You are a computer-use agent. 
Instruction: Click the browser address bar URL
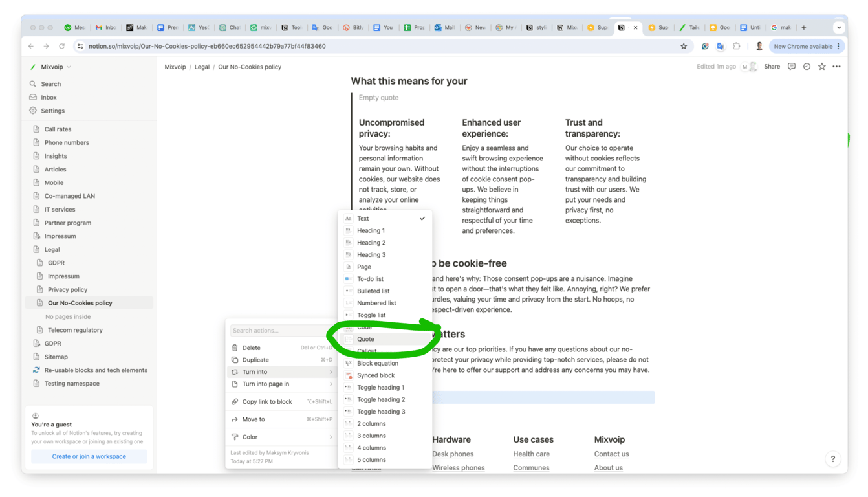point(207,47)
